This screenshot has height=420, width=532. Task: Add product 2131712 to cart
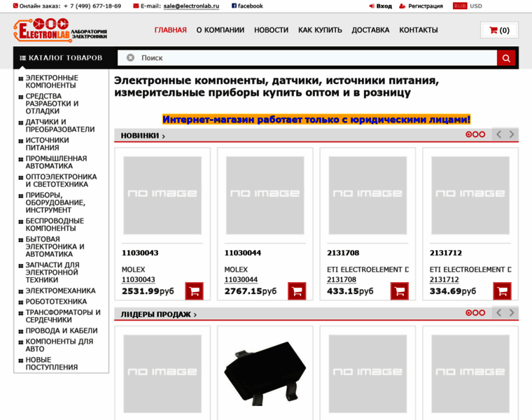[502, 291]
